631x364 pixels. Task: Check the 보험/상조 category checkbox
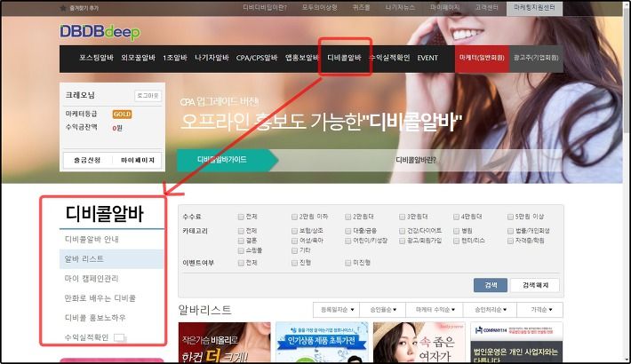(x=294, y=231)
